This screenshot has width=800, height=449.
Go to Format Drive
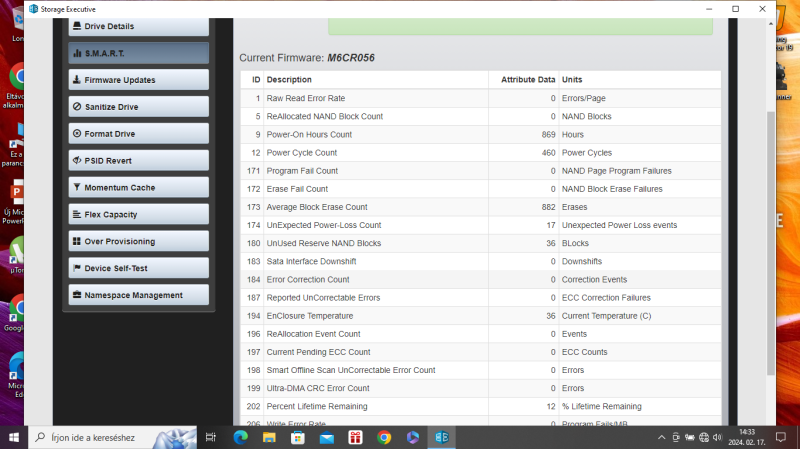(x=138, y=134)
